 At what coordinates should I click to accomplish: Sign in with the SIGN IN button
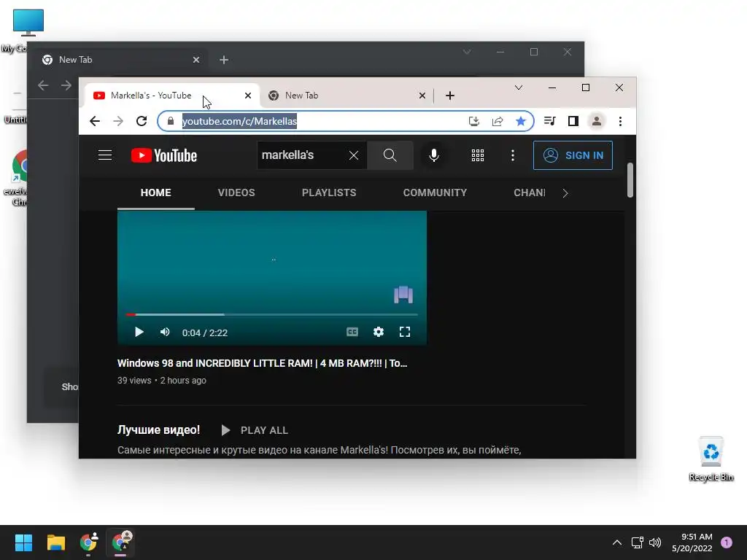point(573,155)
